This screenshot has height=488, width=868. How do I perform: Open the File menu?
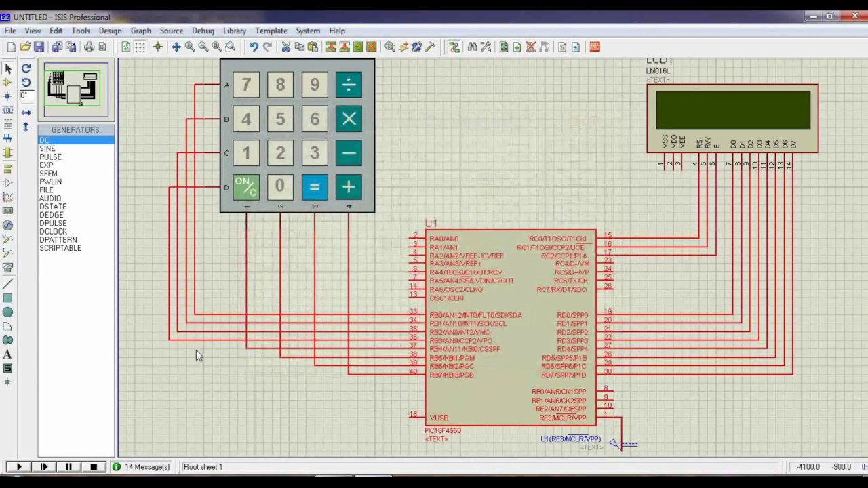click(10, 30)
